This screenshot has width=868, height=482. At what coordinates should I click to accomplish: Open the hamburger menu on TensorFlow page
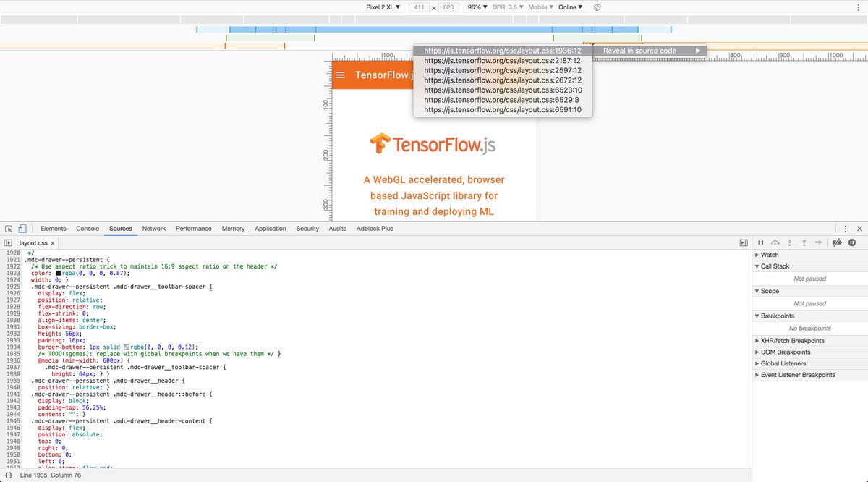[341, 75]
